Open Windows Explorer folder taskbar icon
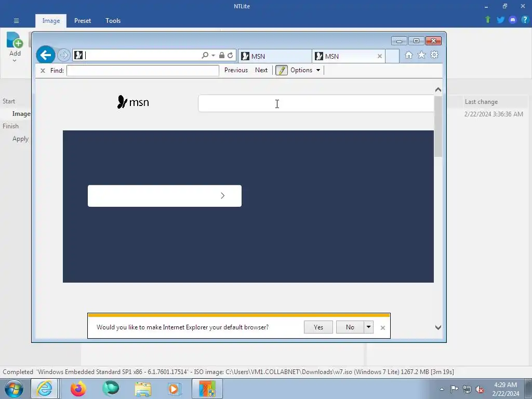The image size is (532, 399). click(x=143, y=389)
